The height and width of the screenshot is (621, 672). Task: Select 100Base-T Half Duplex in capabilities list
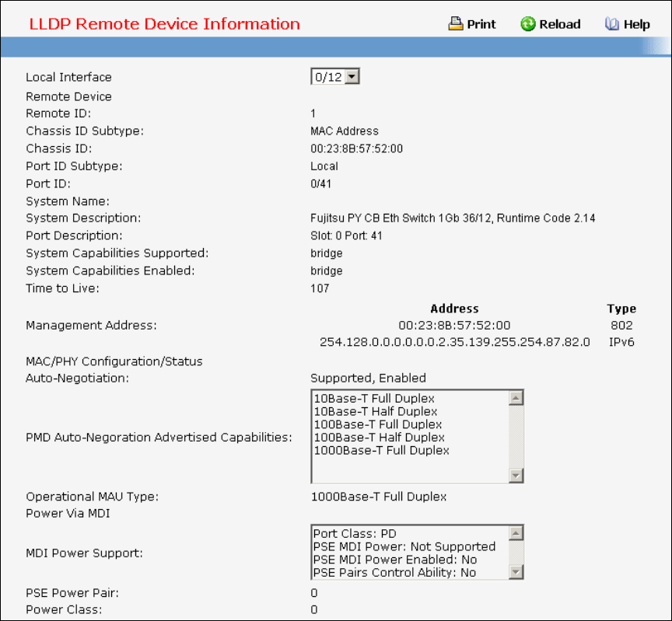[380, 438]
